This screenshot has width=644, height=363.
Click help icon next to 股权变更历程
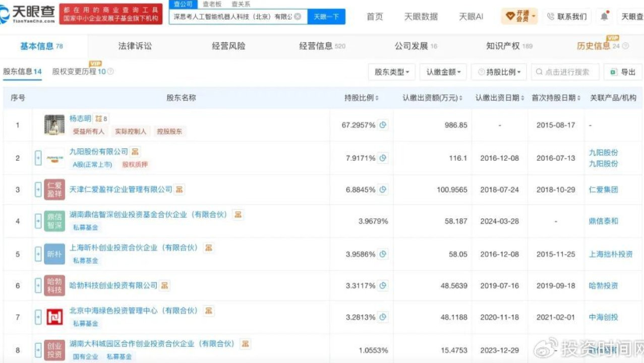click(110, 72)
